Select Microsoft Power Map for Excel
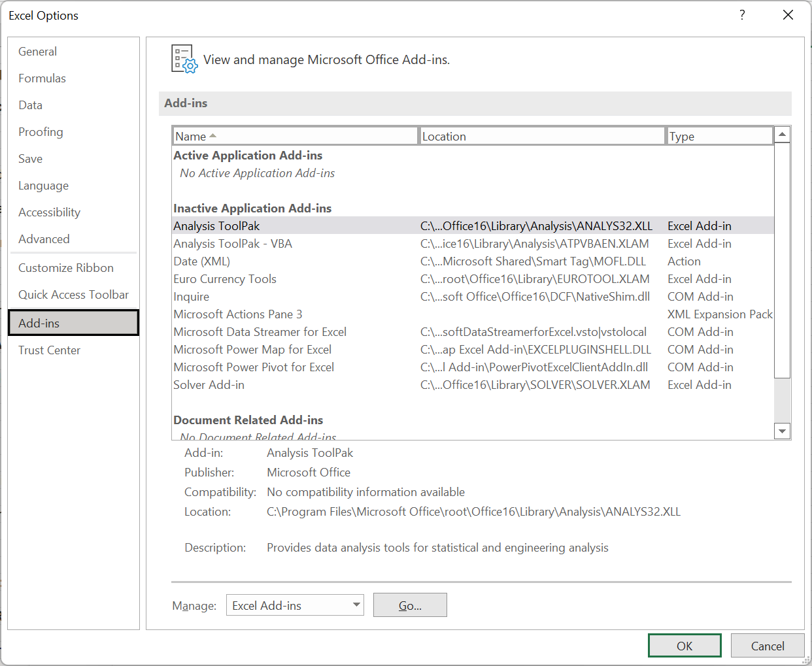This screenshot has width=812, height=666. [473, 349]
